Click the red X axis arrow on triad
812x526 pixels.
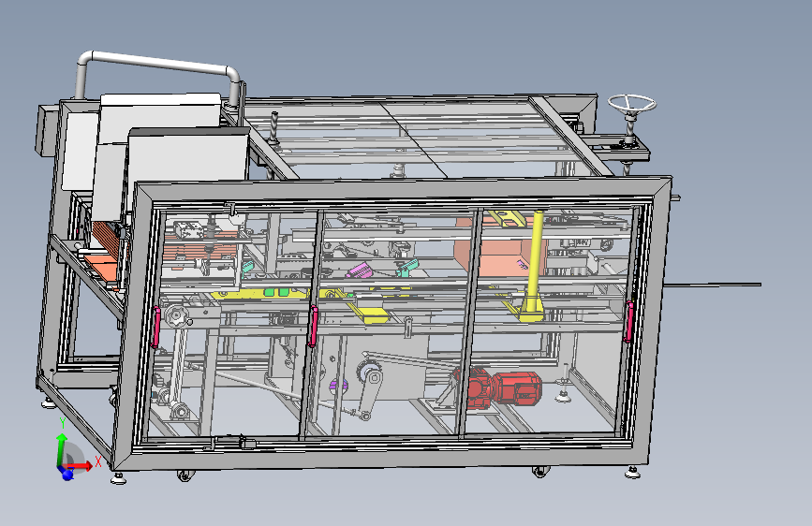point(81,466)
